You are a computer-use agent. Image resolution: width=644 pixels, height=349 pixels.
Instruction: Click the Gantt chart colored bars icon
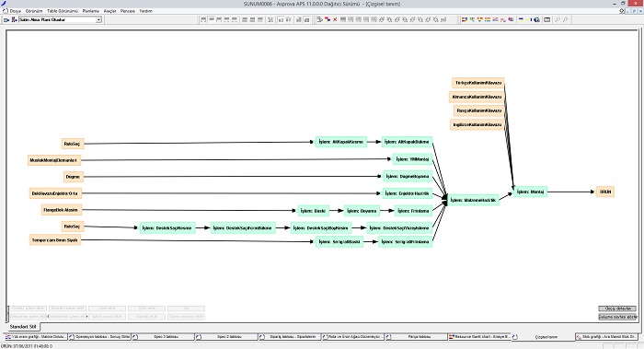tap(464, 19)
